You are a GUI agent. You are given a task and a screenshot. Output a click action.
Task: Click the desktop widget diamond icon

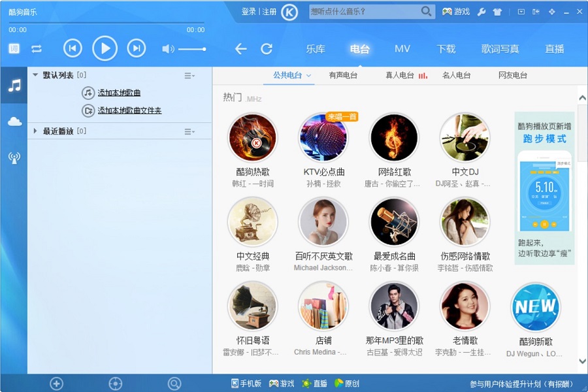click(551, 12)
